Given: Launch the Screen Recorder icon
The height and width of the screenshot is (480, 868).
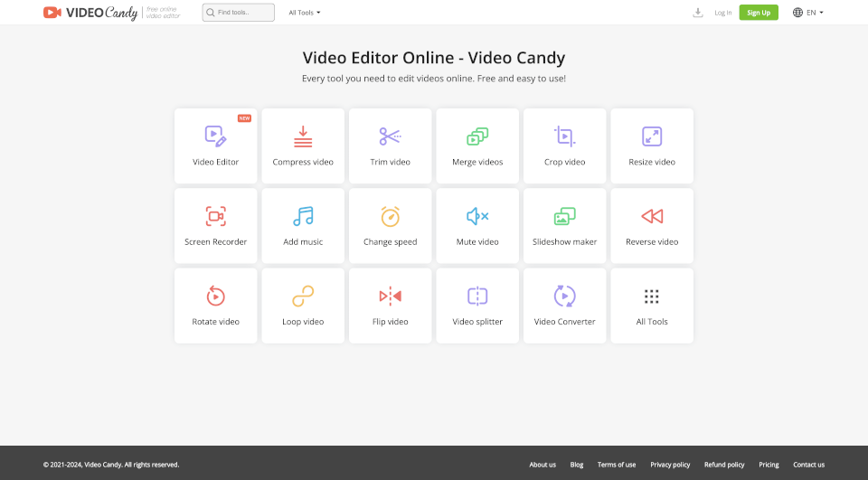Looking at the screenshot, I should [x=215, y=216].
